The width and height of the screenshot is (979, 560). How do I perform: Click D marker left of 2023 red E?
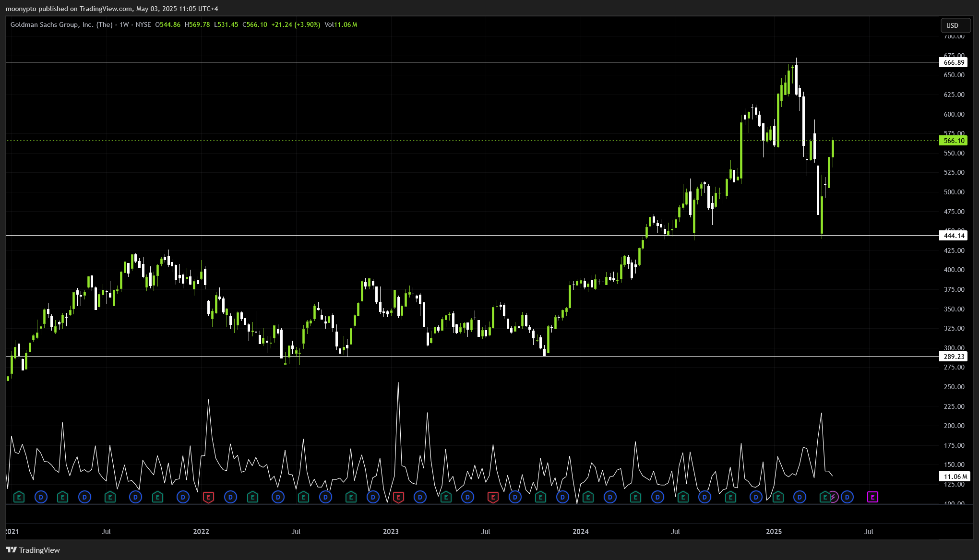(x=373, y=497)
